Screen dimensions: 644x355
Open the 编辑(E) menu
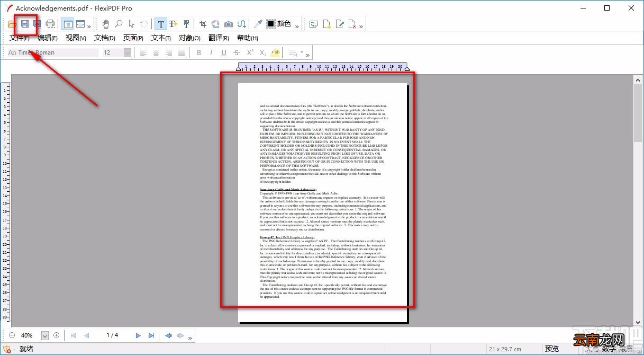click(48, 38)
